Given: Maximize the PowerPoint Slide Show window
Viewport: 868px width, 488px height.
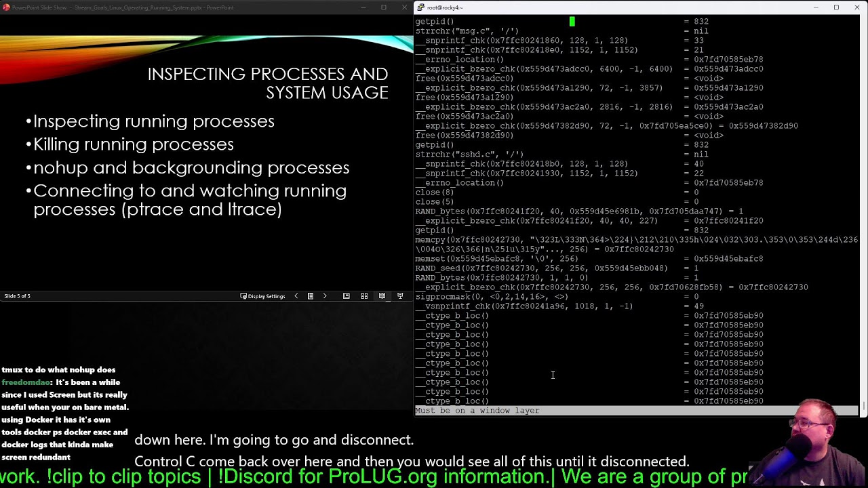Looking at the screenshot, I should coord(384,7).
